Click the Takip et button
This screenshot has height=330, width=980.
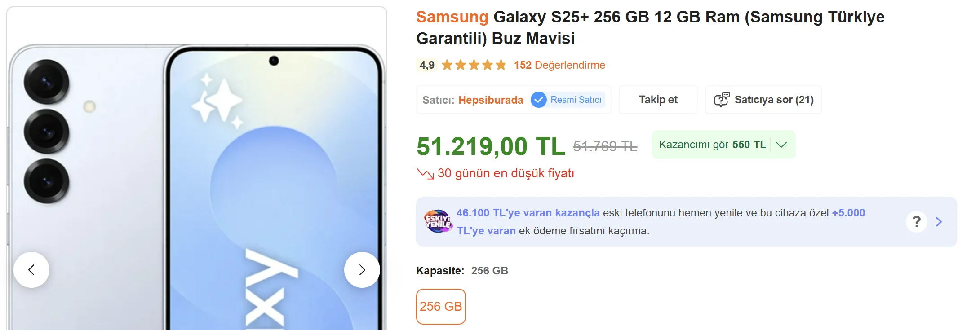[x=658, y=100]
